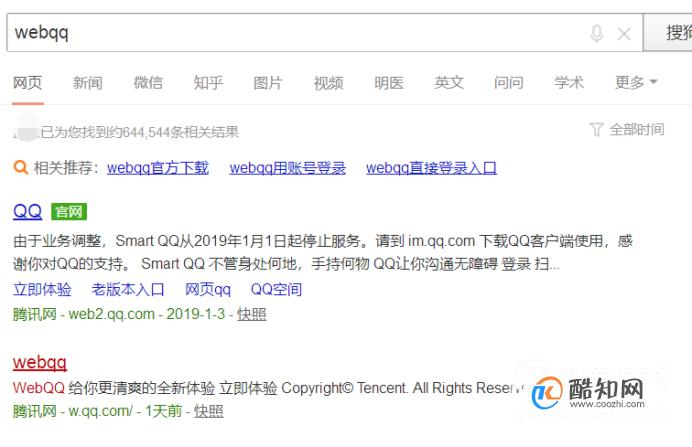This screenshot has width=692, height=447.
Task: Open the 明医 tab
Action: (389, 83)
